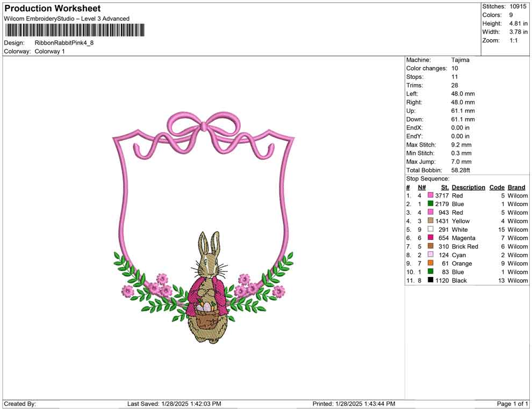The height and width of the screenshot is (409, 532).
Task: Click 'Wilcom EmbroideryStudio – Level 3 Advanced' text
Action: tap(67, 19)
